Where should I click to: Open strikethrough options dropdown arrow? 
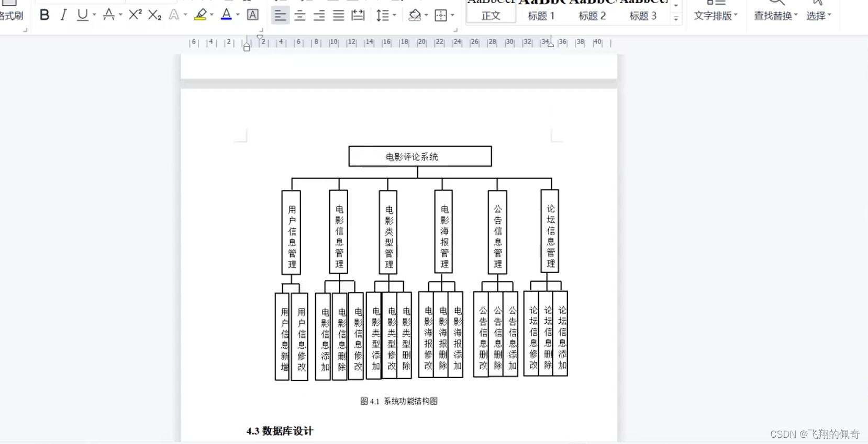[x=120, y=15]
